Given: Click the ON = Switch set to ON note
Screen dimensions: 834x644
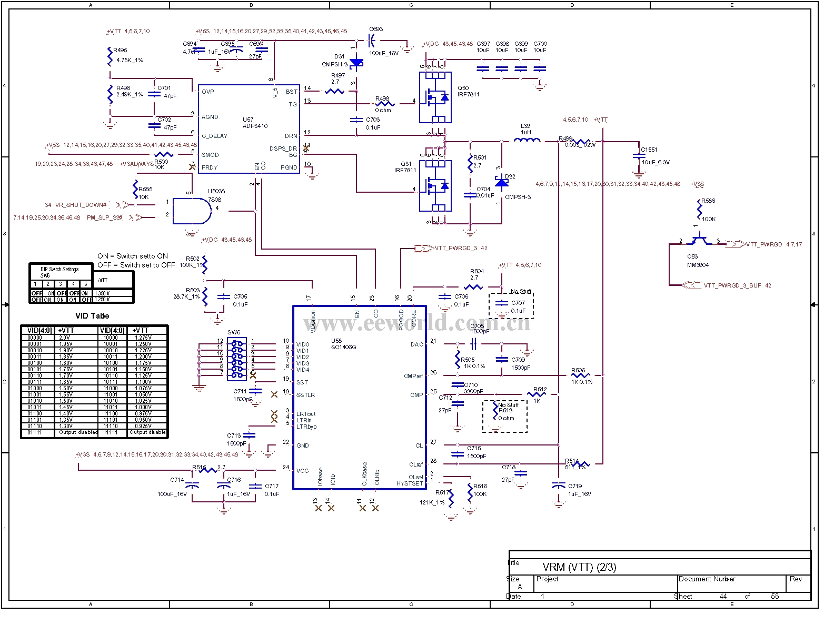Looking at the screenshot, I should (133, 256).
